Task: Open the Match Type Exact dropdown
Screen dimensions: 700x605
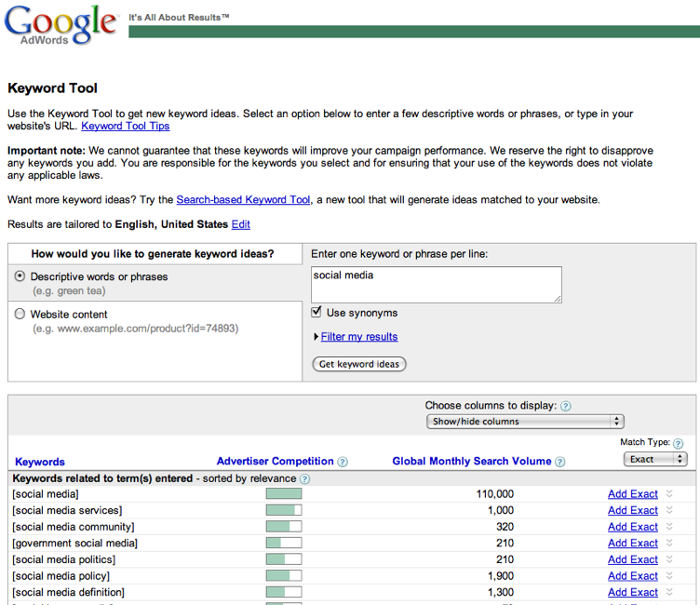Action: (655, 459)
